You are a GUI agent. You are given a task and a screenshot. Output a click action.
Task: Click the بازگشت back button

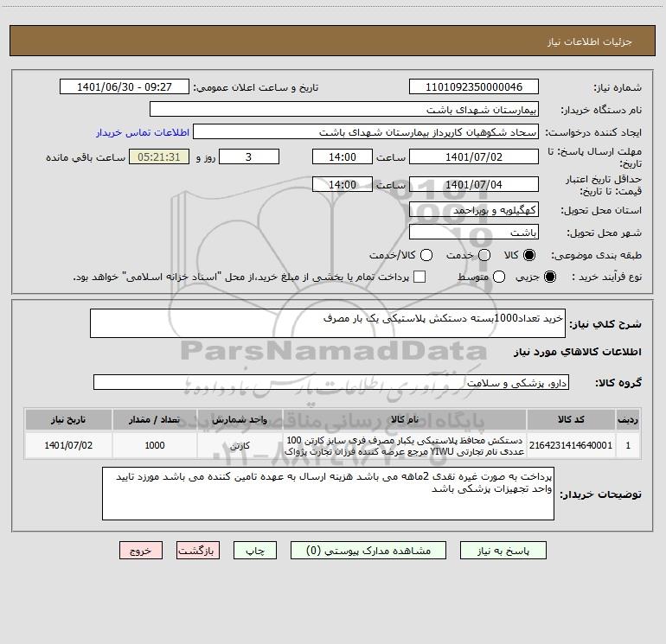(x=198, y=551)
